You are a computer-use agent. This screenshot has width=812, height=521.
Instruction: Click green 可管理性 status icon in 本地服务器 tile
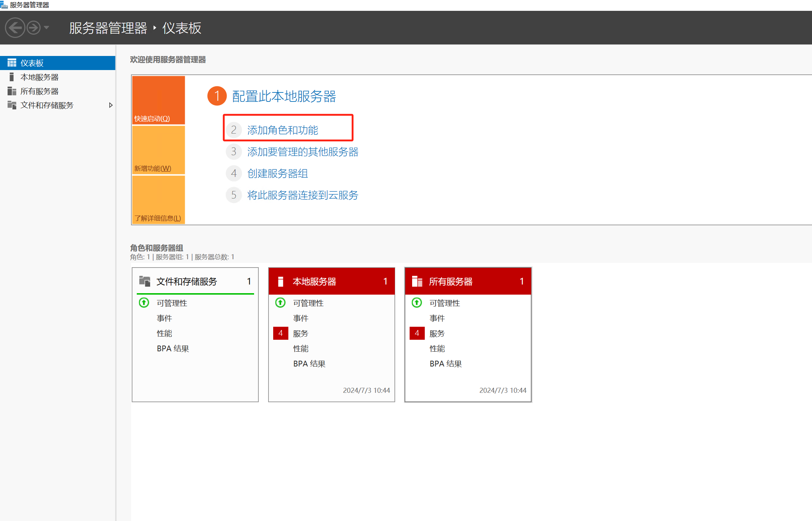pos(280,303)
